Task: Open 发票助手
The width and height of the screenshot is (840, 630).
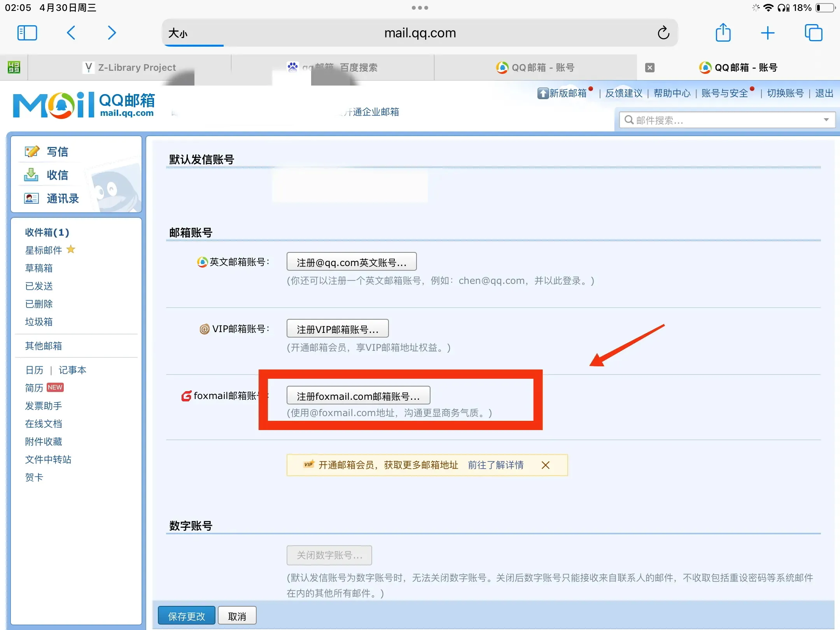Action: coord(44,406)
